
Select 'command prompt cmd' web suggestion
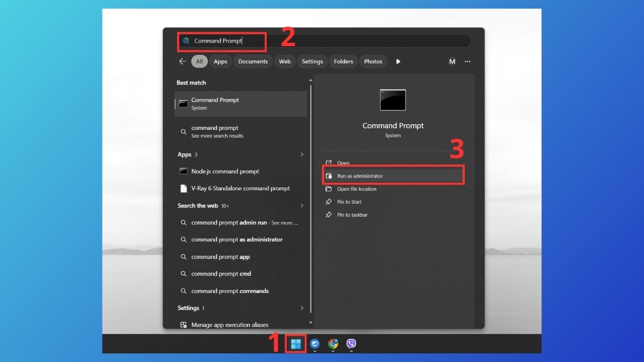pyautogui.click(x=240, y=274)
